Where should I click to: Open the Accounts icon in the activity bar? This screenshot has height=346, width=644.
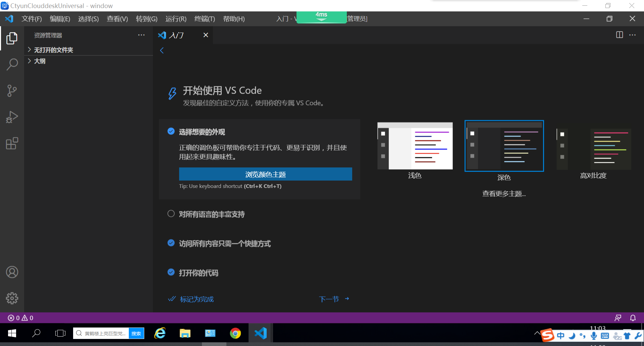pos(12,272)
